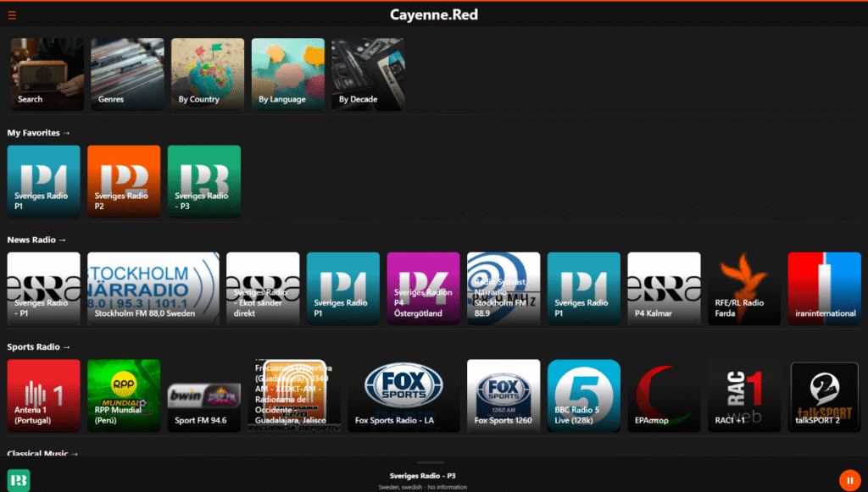Select the By Decade tile
Image resolution: width=868 pixels, height=492 pixels.
pyautogui.click(x=368, y=75)
